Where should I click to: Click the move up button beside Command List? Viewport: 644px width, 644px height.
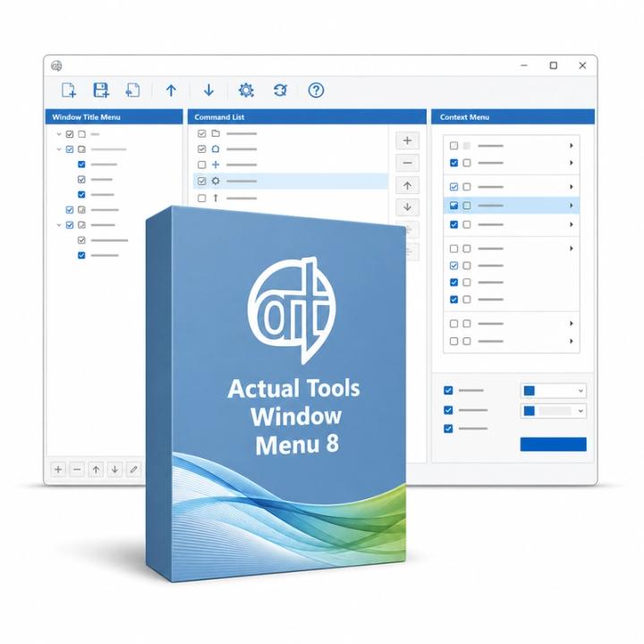click(407, 185)
